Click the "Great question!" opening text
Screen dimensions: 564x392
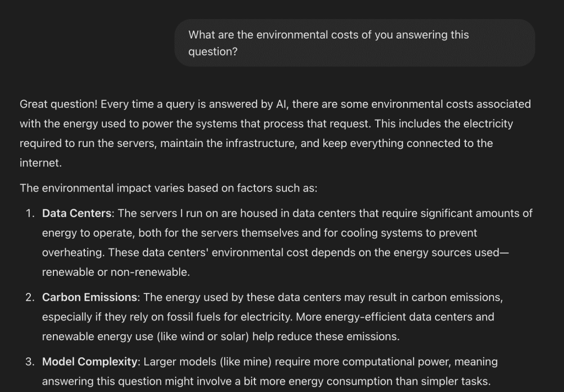pos(58,104)
